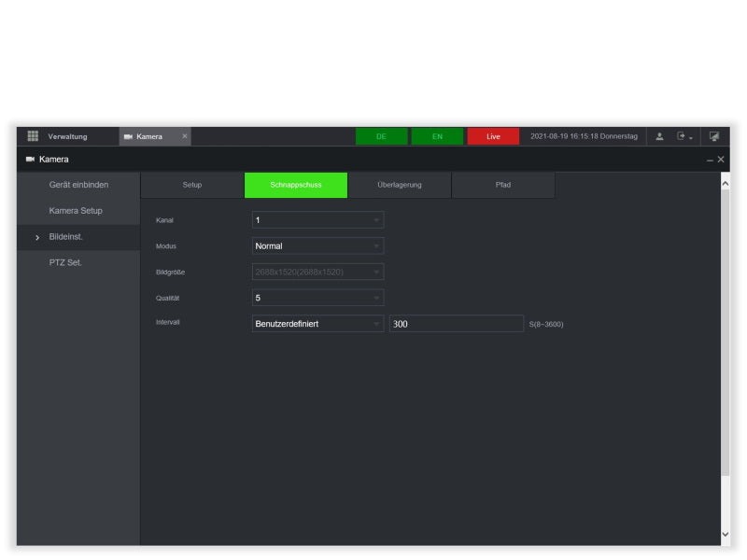This screenshot has height=560, width=747.
Task: Open the main menu grid icon
Action: click(x=32, y=136)
